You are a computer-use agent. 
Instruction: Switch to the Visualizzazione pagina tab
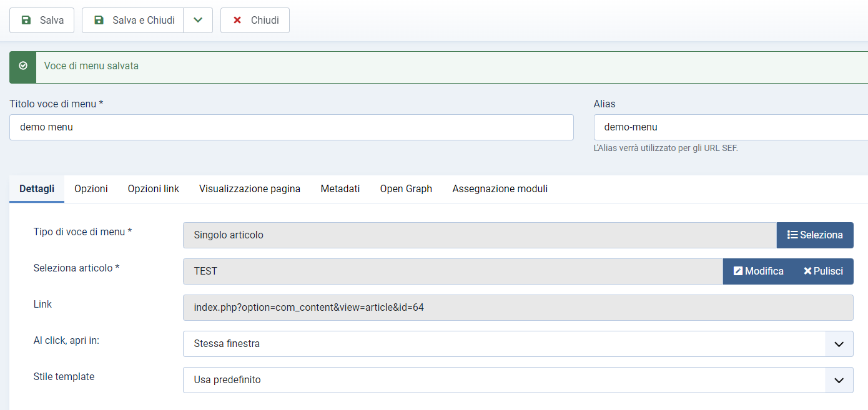click(x=250, y=188)
